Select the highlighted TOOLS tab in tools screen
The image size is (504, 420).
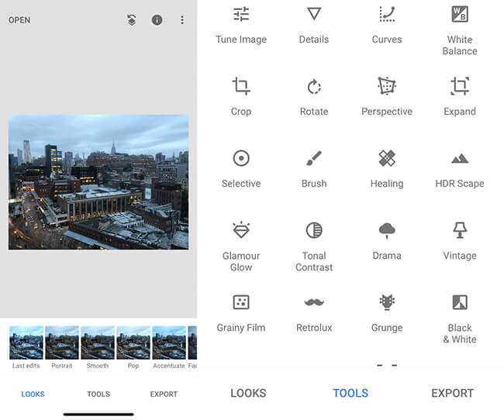[350, 393]
